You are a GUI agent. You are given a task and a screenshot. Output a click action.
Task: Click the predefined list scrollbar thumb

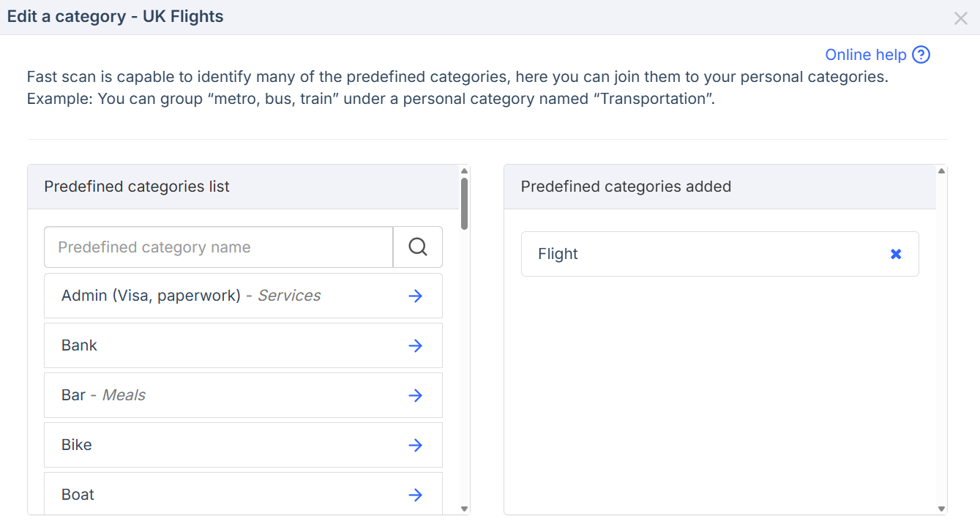(x=464, y=203)
